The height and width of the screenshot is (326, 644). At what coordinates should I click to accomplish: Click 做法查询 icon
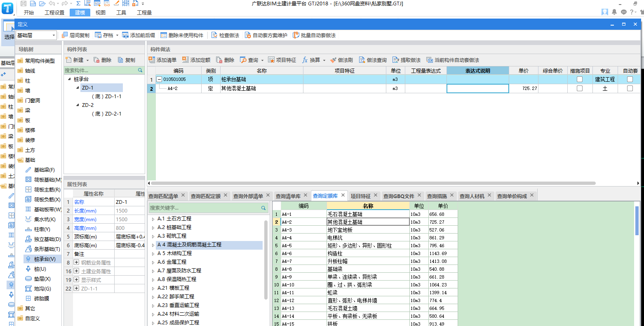point(362,60)
